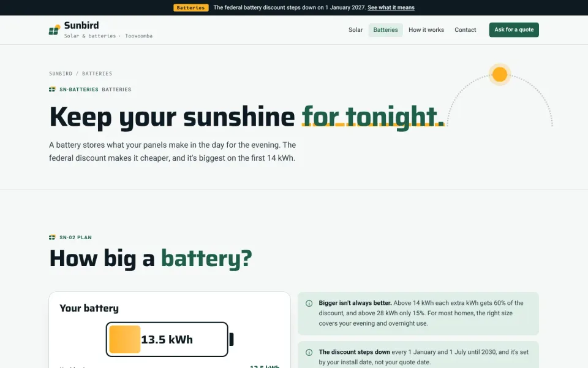Click the 'Your battery' card title
588x368 pixels.
tap(89, 309)
